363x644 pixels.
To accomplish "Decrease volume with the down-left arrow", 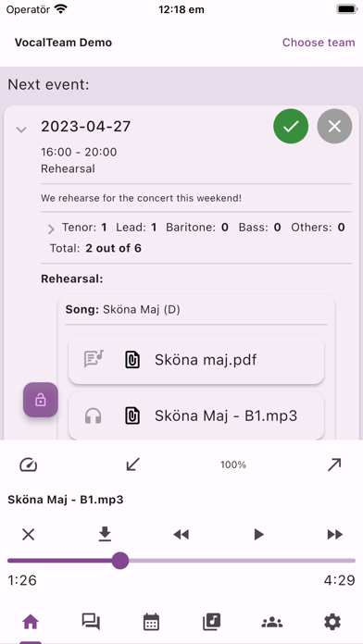I will click(x=132, y=464).
